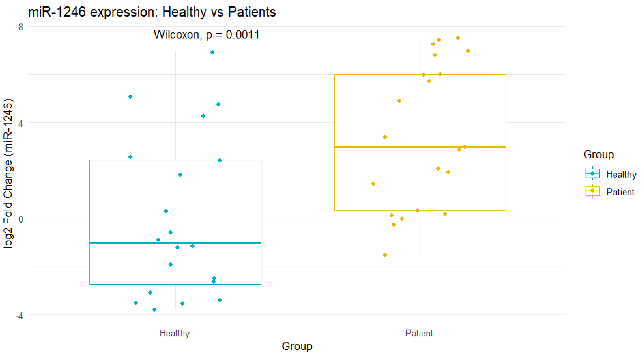The width and height of the screenshot is (644, 358).
Task: Click the y-axis tick label -4
Action: 19,316
